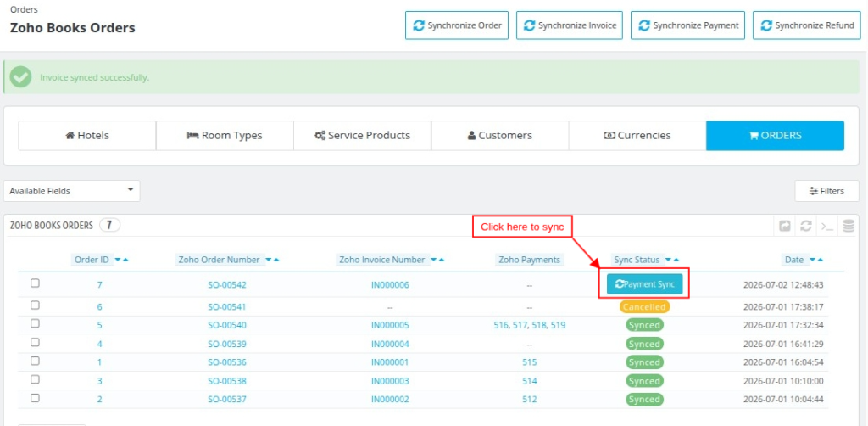
Task: Open order number SO-00540
Action: [x=227, y=325]
